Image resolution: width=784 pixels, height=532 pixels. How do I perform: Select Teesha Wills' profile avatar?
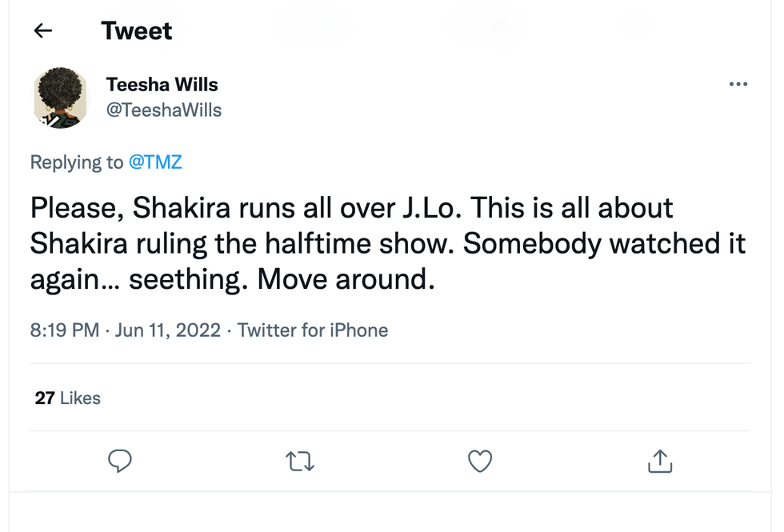pyautogui.click(x=62, y=98)
